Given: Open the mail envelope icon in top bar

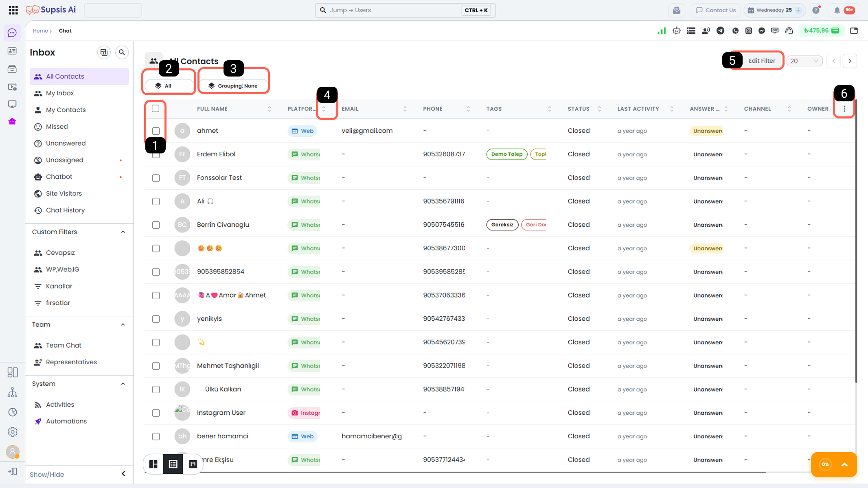Looking at the screenshot, I should (x=677, y=10).
